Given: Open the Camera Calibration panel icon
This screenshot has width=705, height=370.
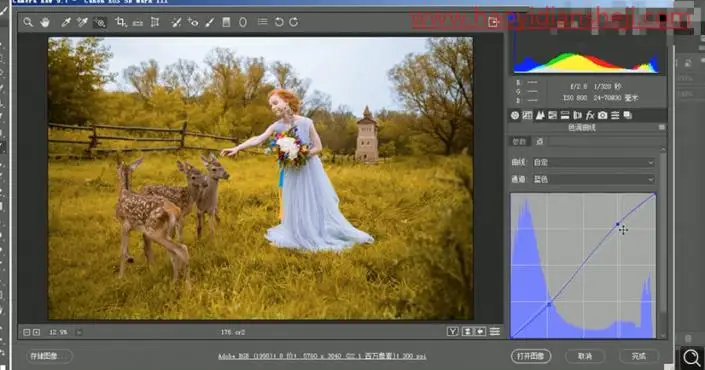Looking at the screenshot, I should pos(602,116).
